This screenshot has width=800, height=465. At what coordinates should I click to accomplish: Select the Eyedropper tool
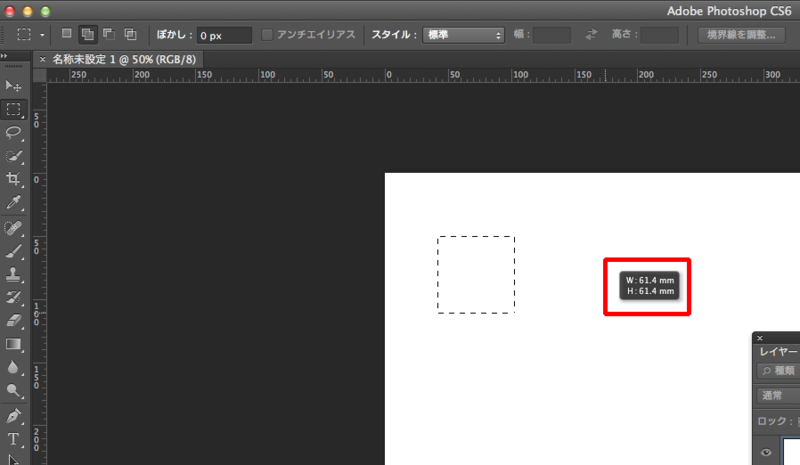click(x=13, y=203)
